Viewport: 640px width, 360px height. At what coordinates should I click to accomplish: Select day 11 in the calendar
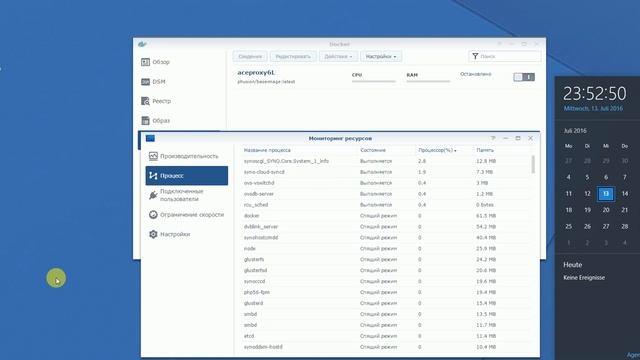click(x=569, y=194)
